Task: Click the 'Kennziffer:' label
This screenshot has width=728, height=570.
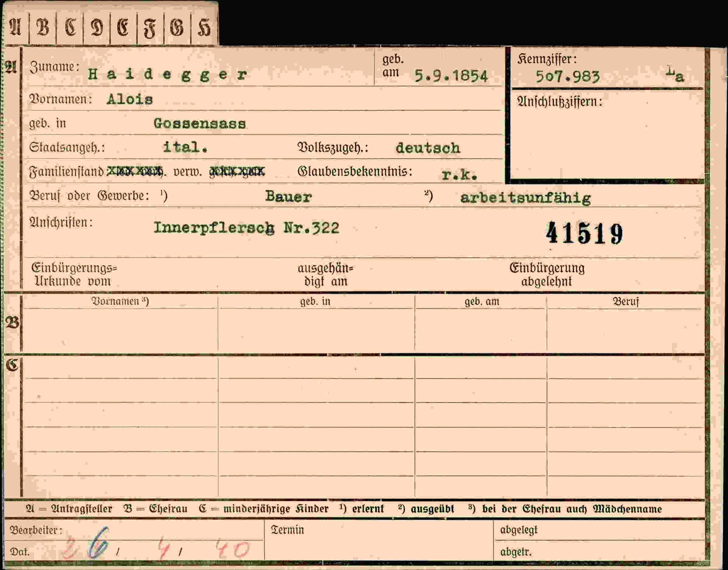Action: (x=547, y=59)
